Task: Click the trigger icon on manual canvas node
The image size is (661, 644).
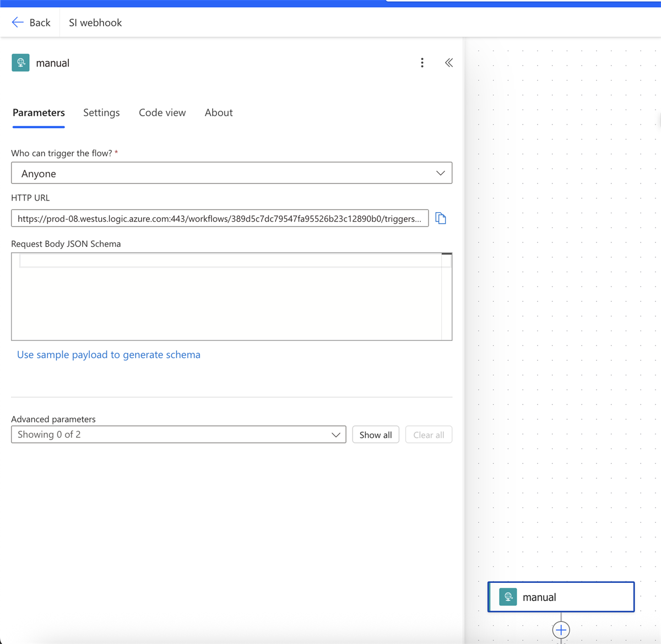Action: click(508, 597)
